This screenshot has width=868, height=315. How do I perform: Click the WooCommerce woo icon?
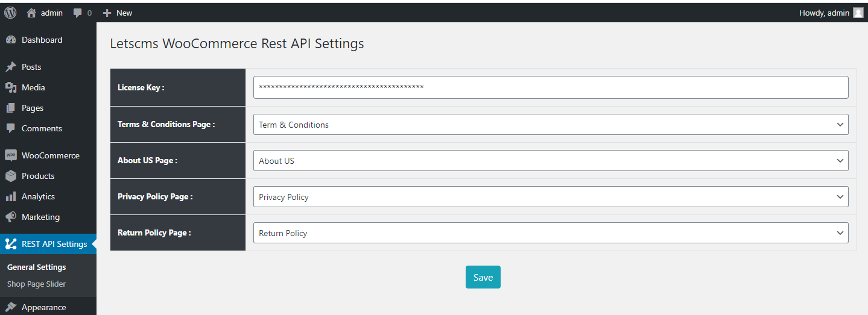[10, 155]
